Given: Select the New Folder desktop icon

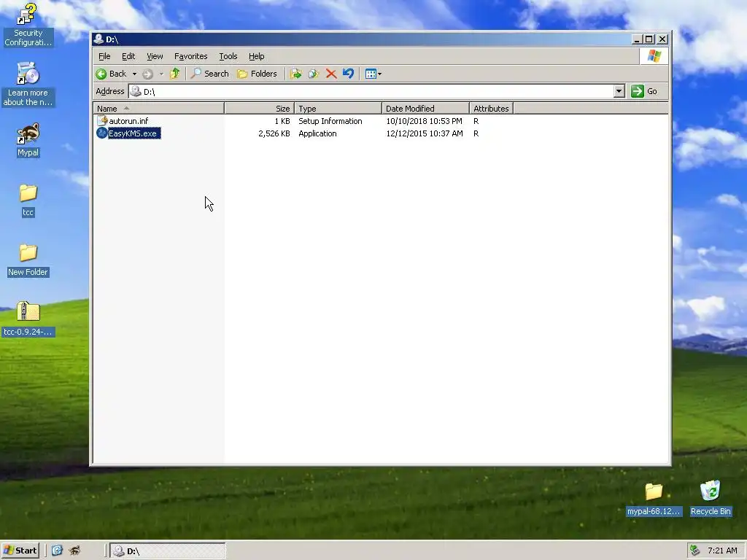Looking at the screenshot, I should [28, 260].
